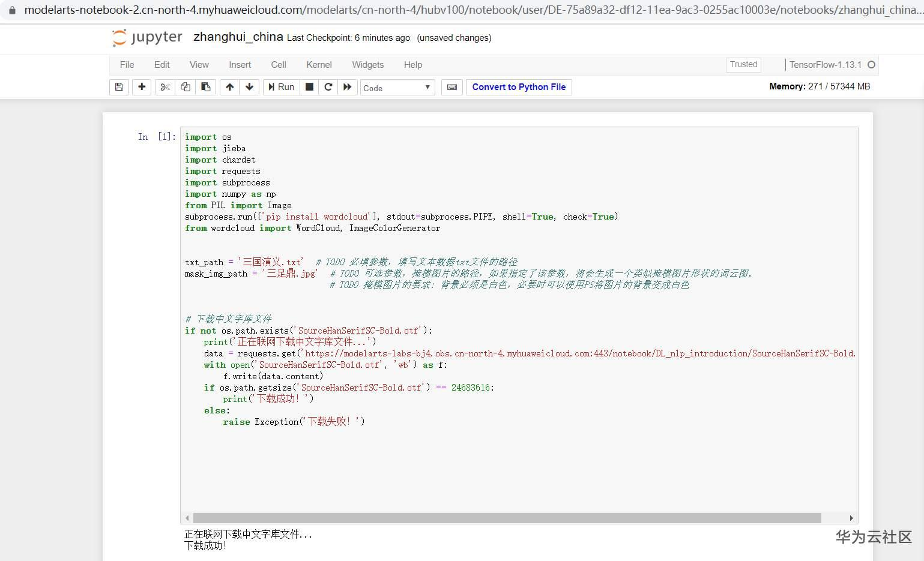Open the File menu
Viewport: 924px width, 561px height.
(127, 65)
